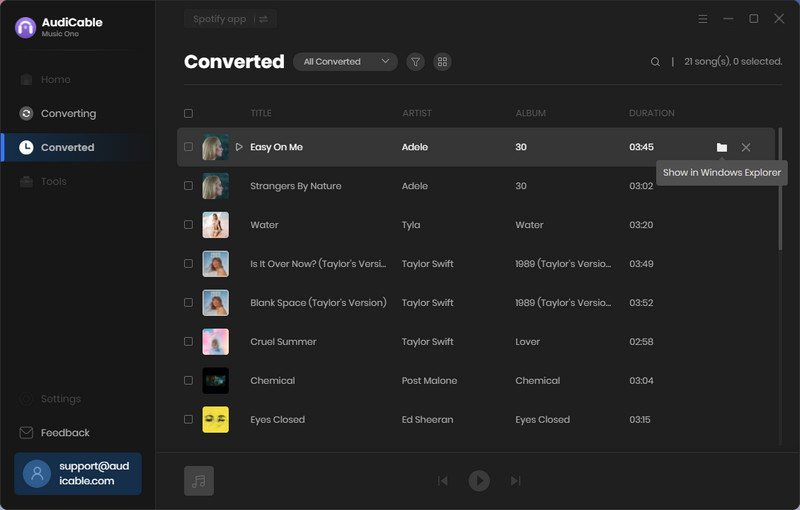Click the user avatar icon

[x=37, y=474]
